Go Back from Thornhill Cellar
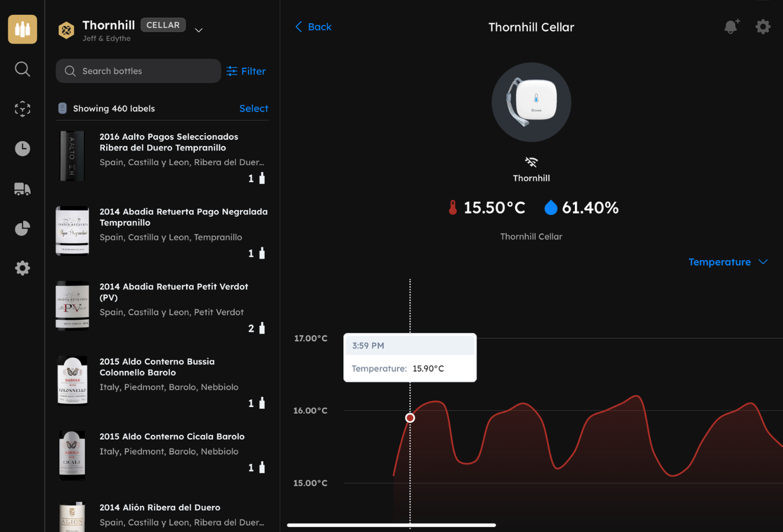The height and width of the screenshot is (532, 783). [x=313, y=27]
